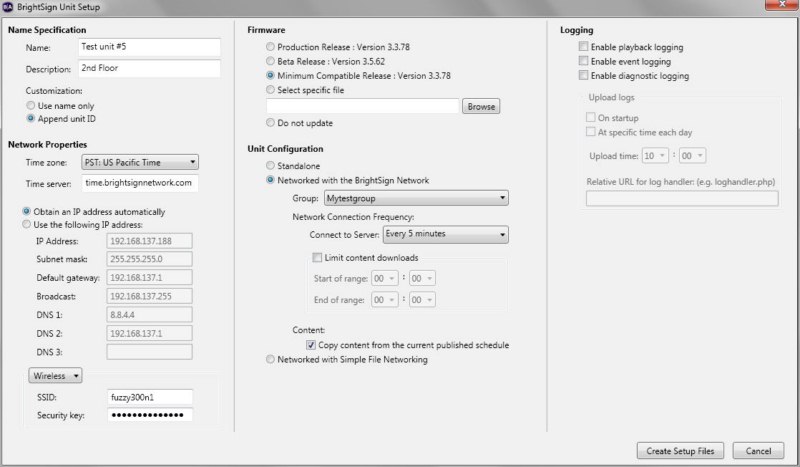Click the Cancel button
Screen dimensions: 800x467
tap(758, 451)
